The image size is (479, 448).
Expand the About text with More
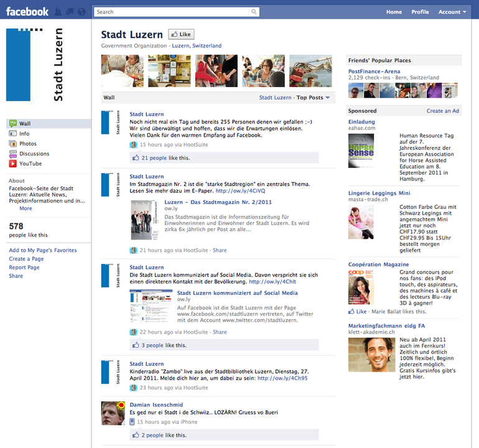click(x=26, y=208)
